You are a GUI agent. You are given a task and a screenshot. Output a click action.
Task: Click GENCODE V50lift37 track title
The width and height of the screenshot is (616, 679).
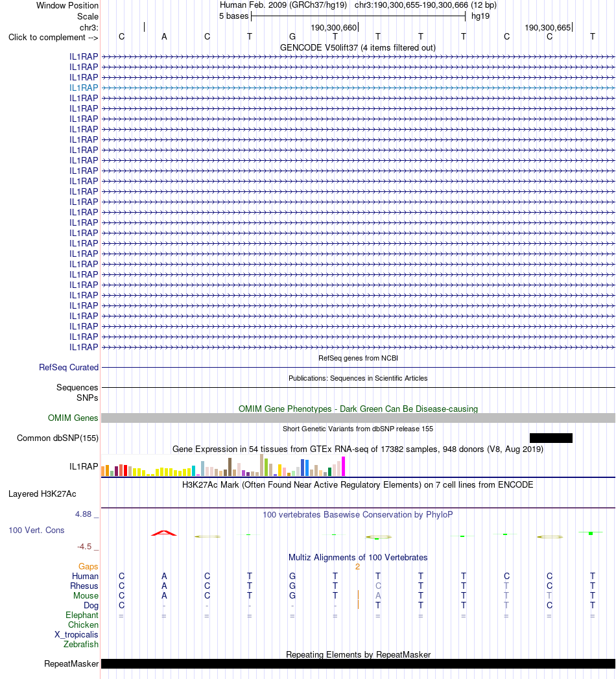coord(357,47)
